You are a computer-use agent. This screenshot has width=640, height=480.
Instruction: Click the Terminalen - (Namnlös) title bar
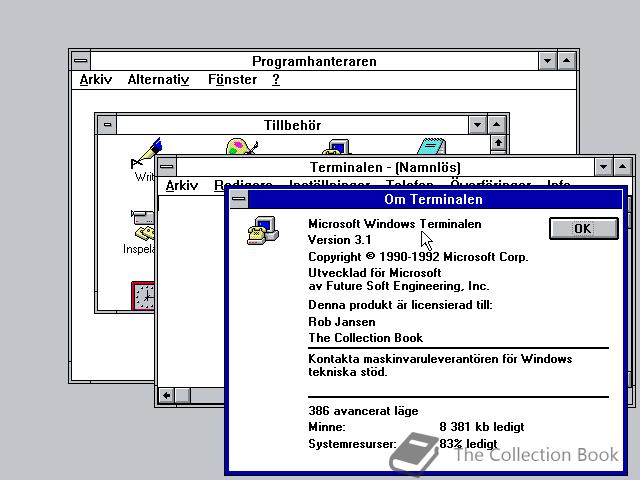tap(385, 167)
